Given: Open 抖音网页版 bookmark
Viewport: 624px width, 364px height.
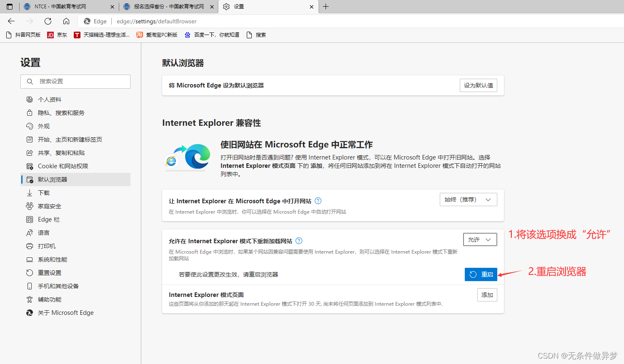Looking at the screenshot, I should [x=23, y=35].
